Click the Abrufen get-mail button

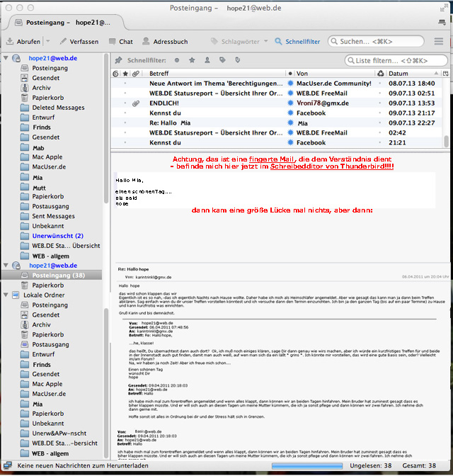click(23, 42)
